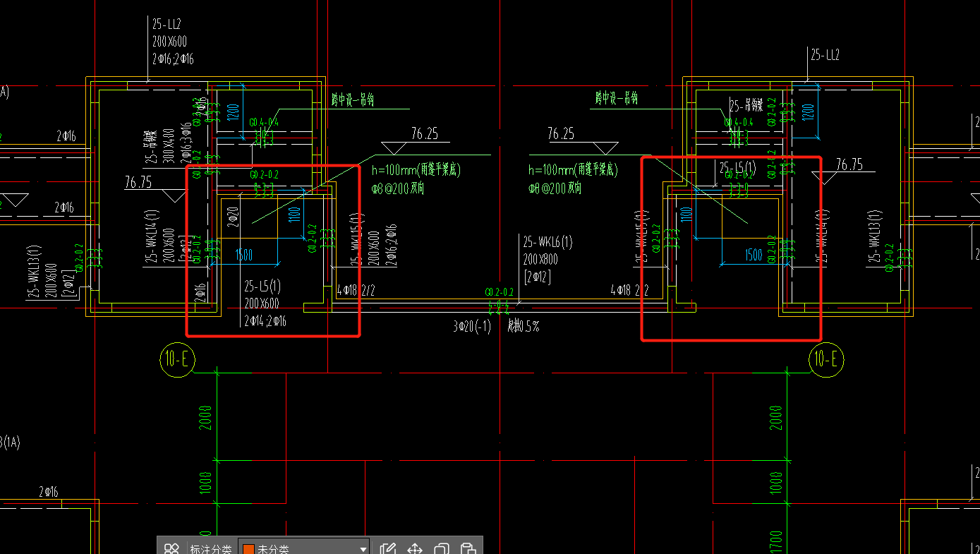Click the four-squares grid icon in bottom toolbar
Image resolution: width=980 pixels, height=554 pixels.
(x=171, y=549)
